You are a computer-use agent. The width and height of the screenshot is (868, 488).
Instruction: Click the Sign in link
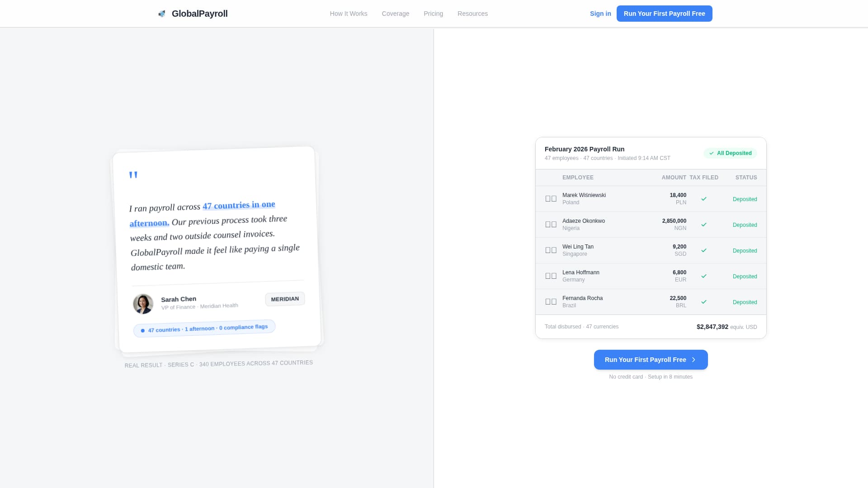600,14
